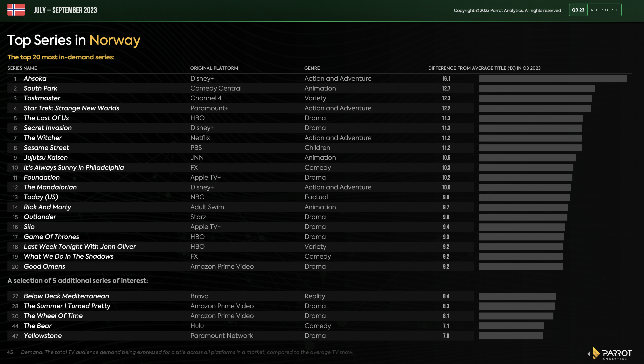The image size is (644, 364).
Task: Click the 'Difference from average title' header
Action: click(x=484, y=68)
